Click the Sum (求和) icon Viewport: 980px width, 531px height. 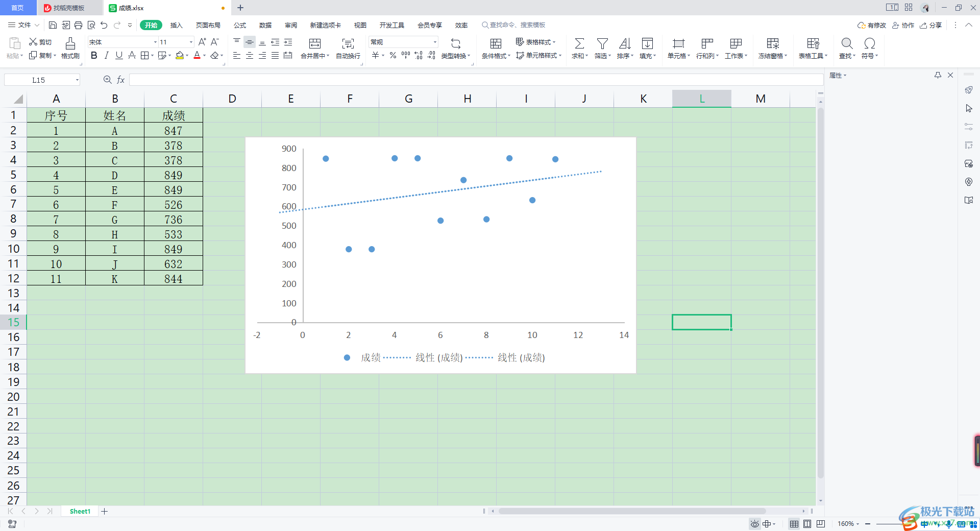(x=579, y=43)
